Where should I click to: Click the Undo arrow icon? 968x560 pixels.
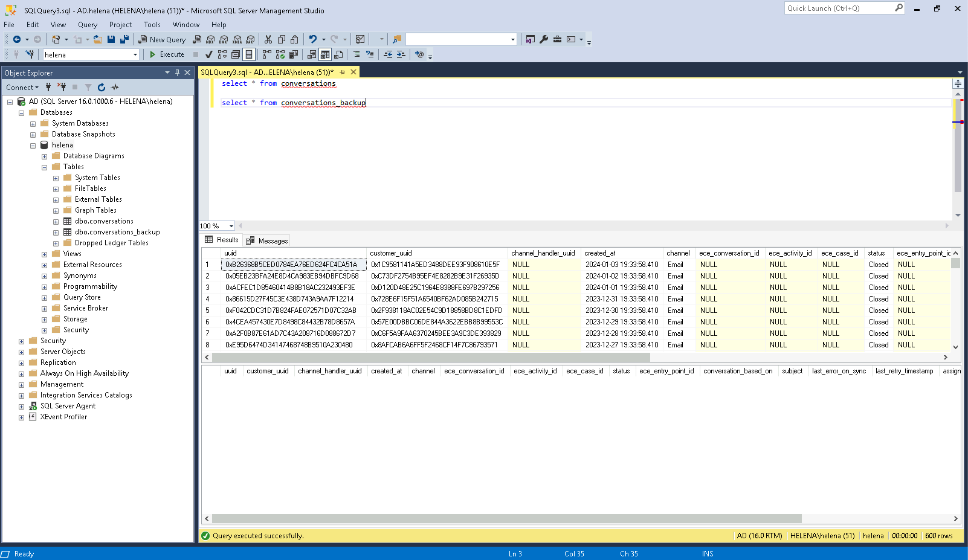[x=312, y=39]
